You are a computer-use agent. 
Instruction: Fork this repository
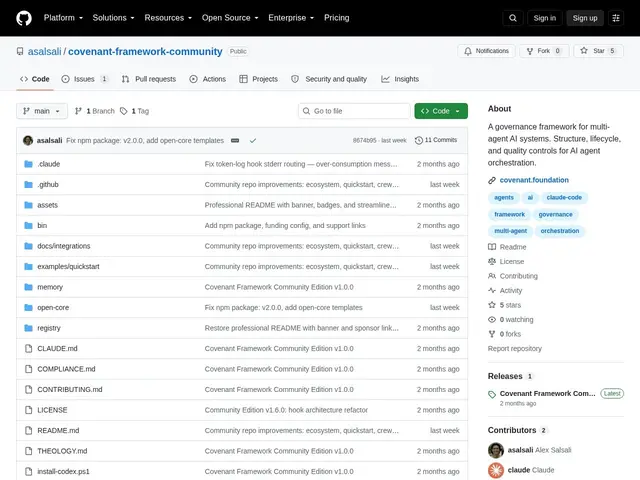coord(544,51)
